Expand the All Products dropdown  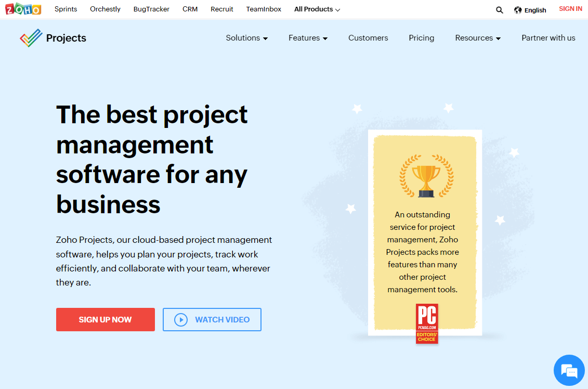click(x=317, y=9)
